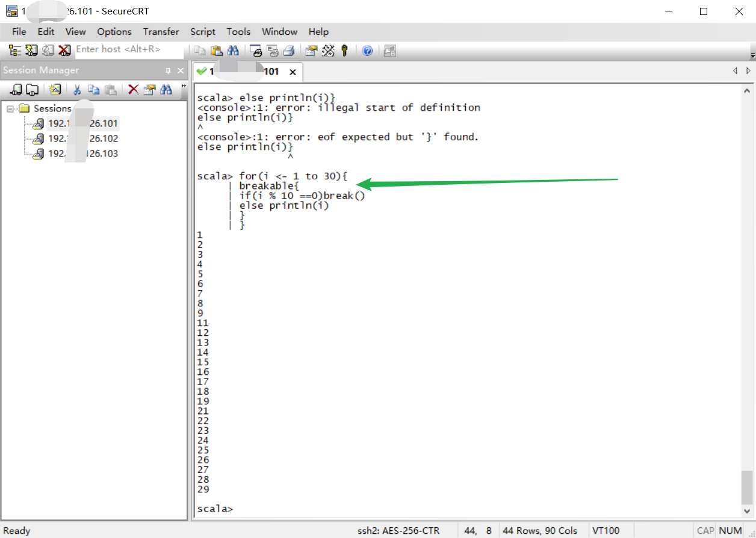This screenshot has height=538, width=756.
Task: Open the Script menu
Action: [202, 31]
